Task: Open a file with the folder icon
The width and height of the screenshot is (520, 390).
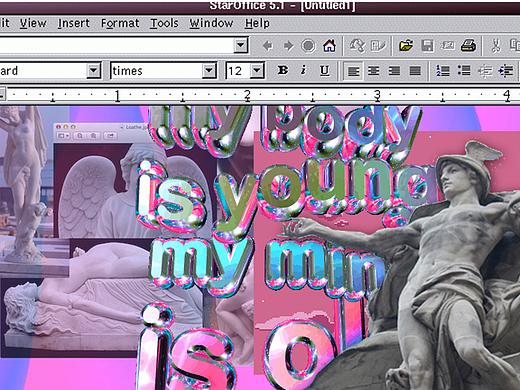Action: coord(406,45)
